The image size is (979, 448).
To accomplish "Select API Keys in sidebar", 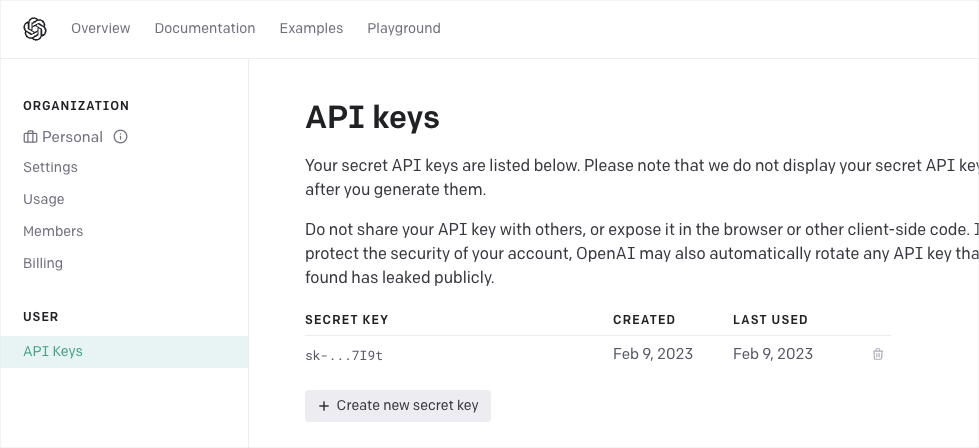I will pos(53,351).
